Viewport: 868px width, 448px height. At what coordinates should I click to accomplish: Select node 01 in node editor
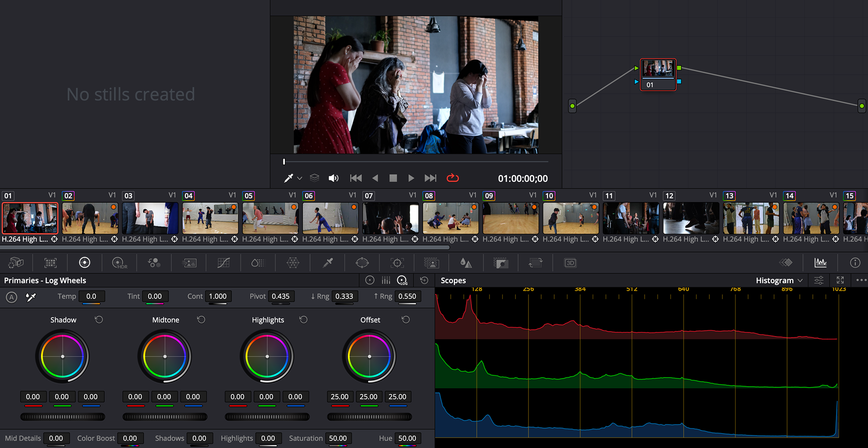pyautogui.click(x=658, y=75)
